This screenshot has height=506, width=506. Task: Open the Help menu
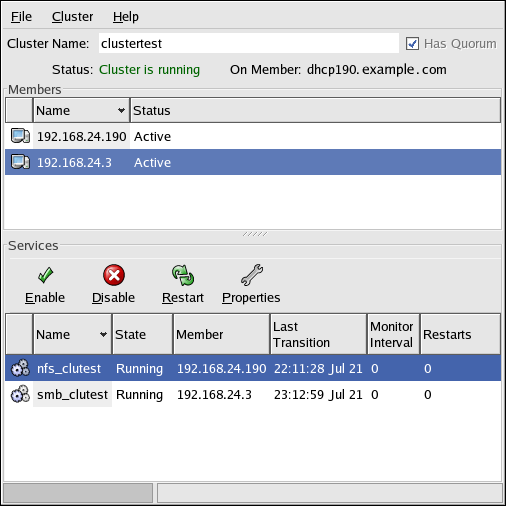126,17
